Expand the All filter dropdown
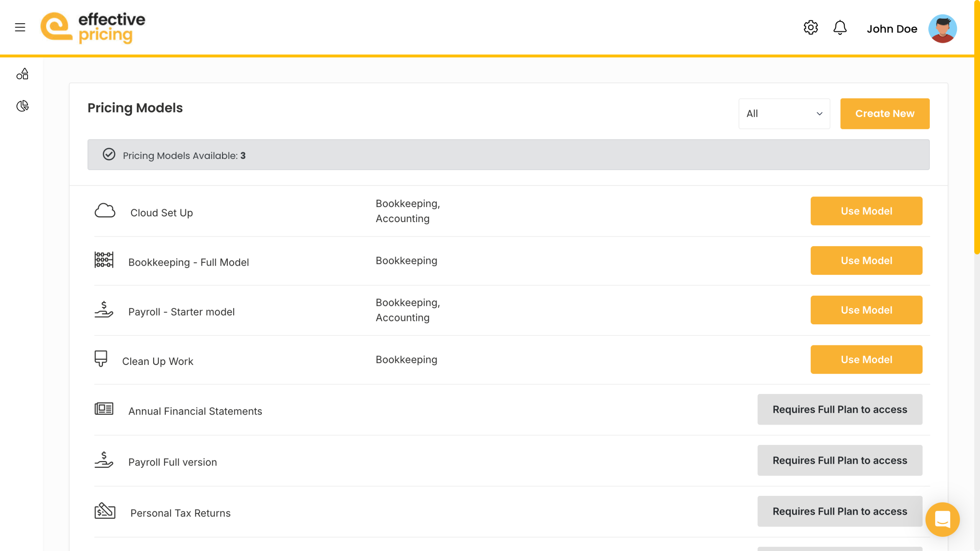This screenshot has height=551, width=980. point(784,114)
